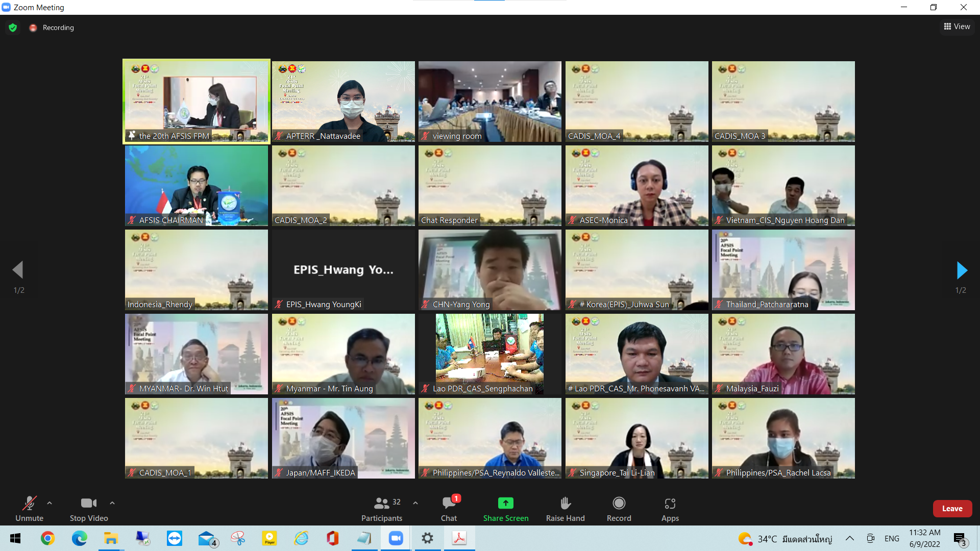Open the Apps panel
The image size is (980, 551).
[x=670, y=504]
